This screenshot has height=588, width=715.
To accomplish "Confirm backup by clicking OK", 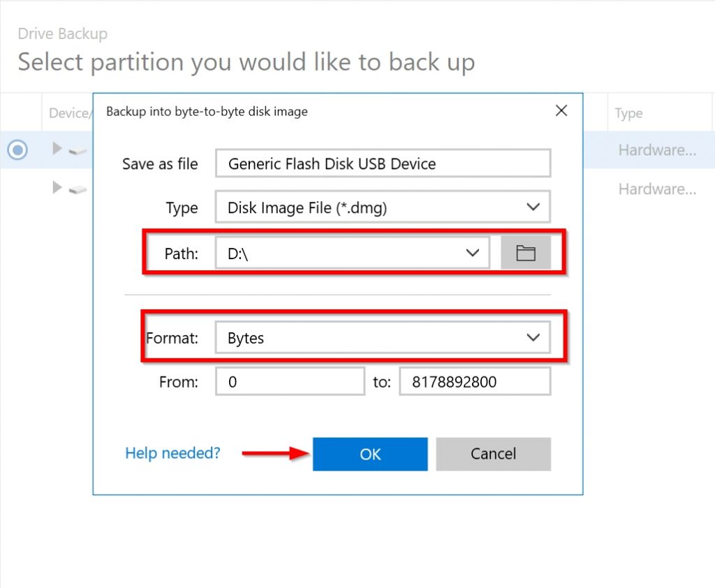I will 369,454.
